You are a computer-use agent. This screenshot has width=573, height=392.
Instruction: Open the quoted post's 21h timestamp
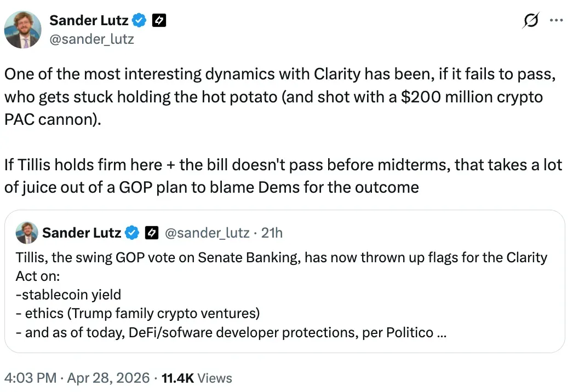[272, 233]
